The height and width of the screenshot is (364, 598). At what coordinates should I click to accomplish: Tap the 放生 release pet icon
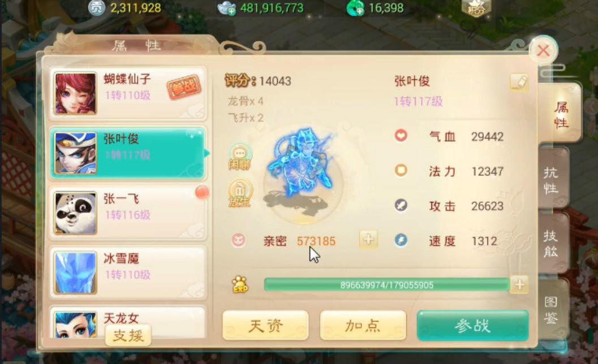pyautogui.click(x=239, y=193)
